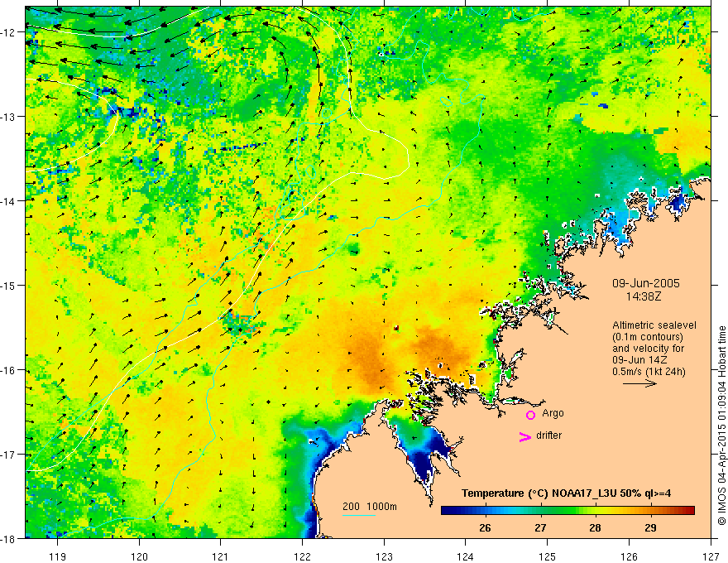This screenshot has height=563, width=728.
Task: Click colorbar tick label 29
Action: click(x=650, y=527)
